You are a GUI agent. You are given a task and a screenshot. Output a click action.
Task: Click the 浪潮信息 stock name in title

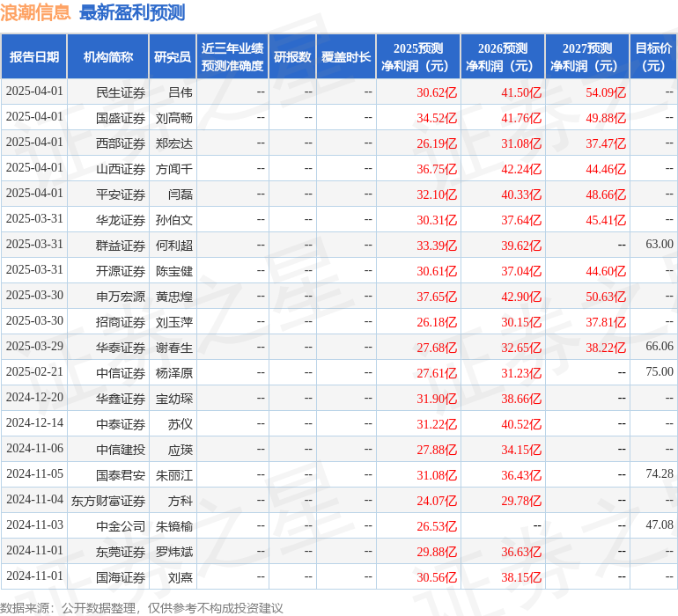[36, 12]
